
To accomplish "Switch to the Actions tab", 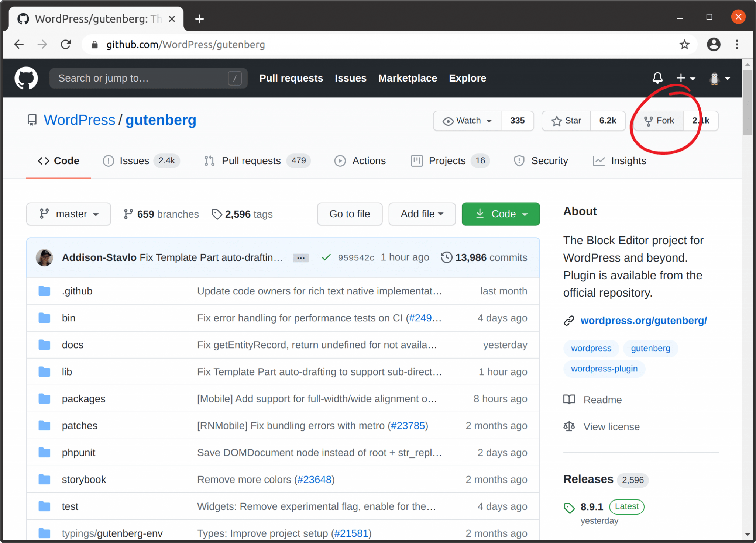I will point(369,160).
